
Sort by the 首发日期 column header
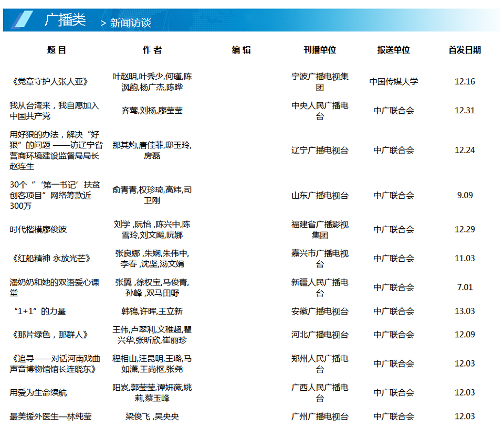coord(465,50)
